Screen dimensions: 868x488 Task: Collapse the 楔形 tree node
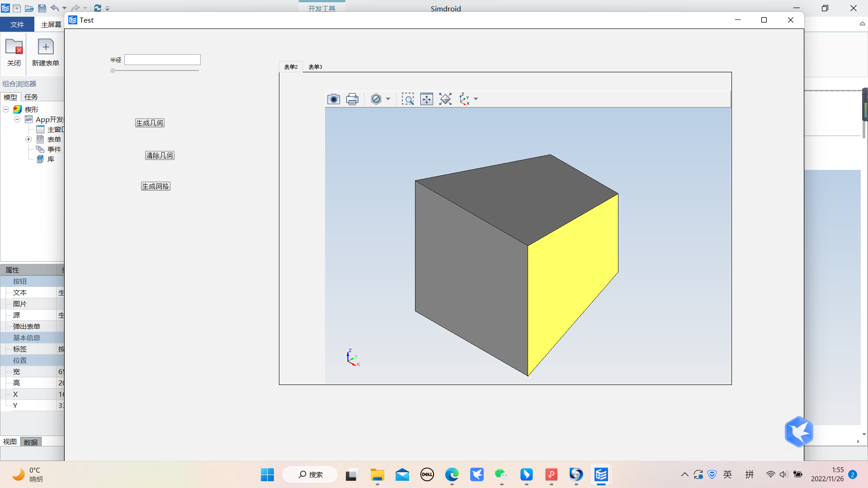tap(6, 109)
